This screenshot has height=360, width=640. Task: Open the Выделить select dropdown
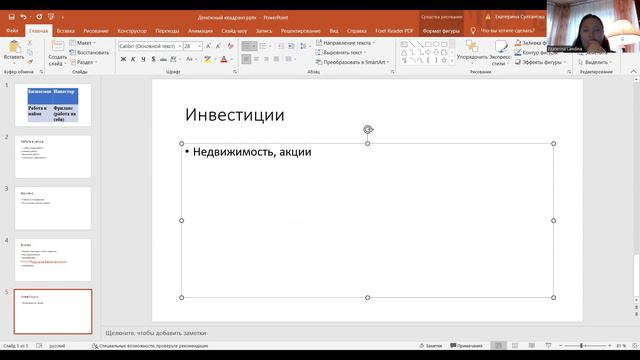pos(595,62)
